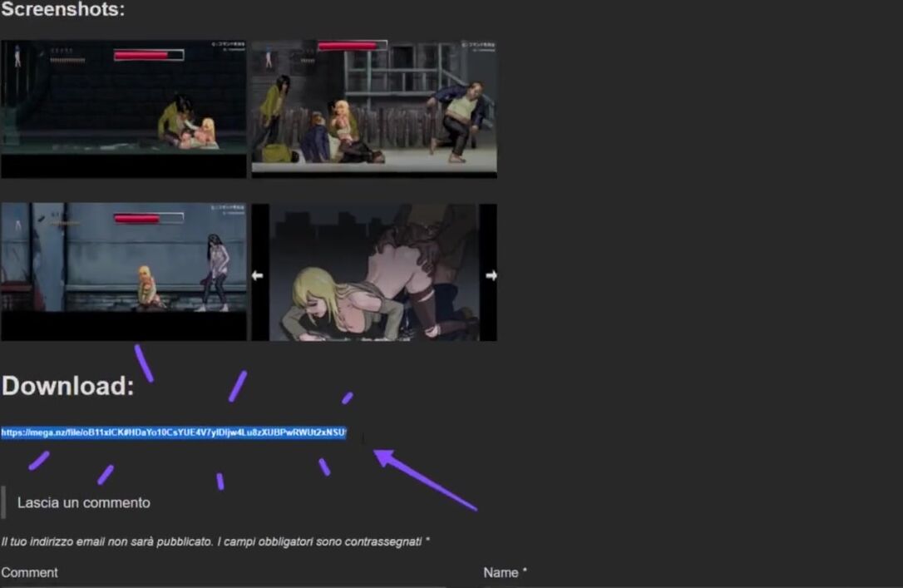This screenshot has height=588, width=903.
Task: Click the left arrow on the screenshot slider
Action: click(x=258, y=276)
